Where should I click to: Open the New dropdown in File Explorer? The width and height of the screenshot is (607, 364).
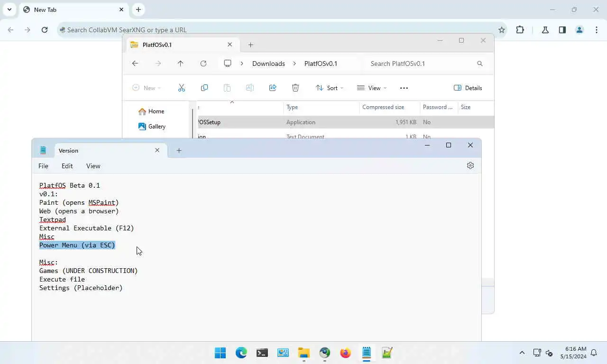[147, 88]
